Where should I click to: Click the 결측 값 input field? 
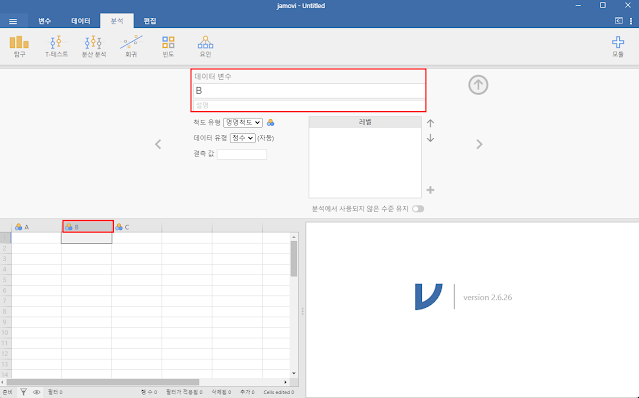tap(242, 154)
